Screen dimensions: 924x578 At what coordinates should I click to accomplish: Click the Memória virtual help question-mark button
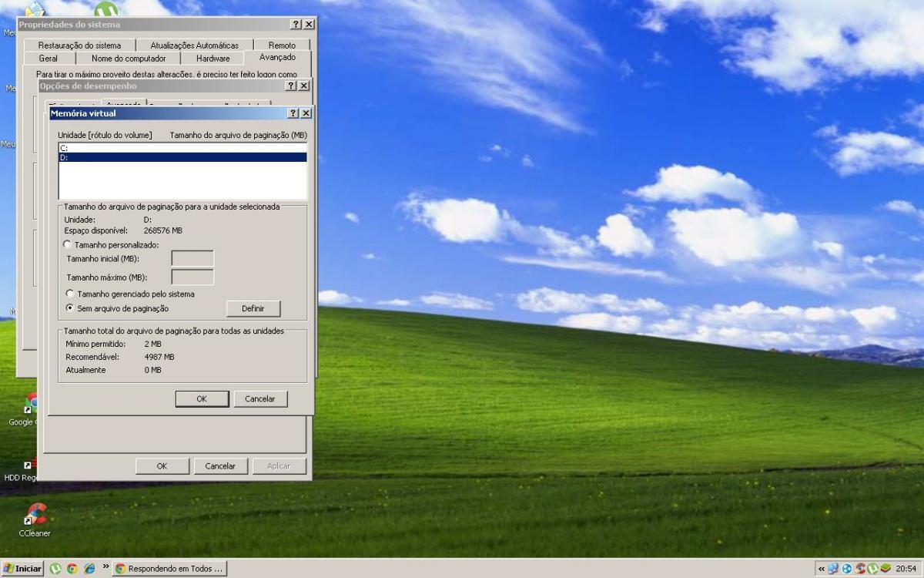(x=293, y=113)
